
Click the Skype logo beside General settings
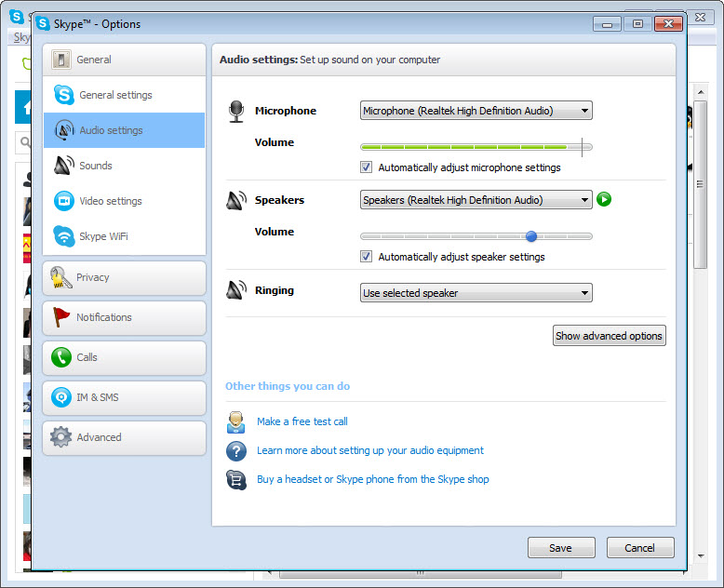click(x=63, y=95)
